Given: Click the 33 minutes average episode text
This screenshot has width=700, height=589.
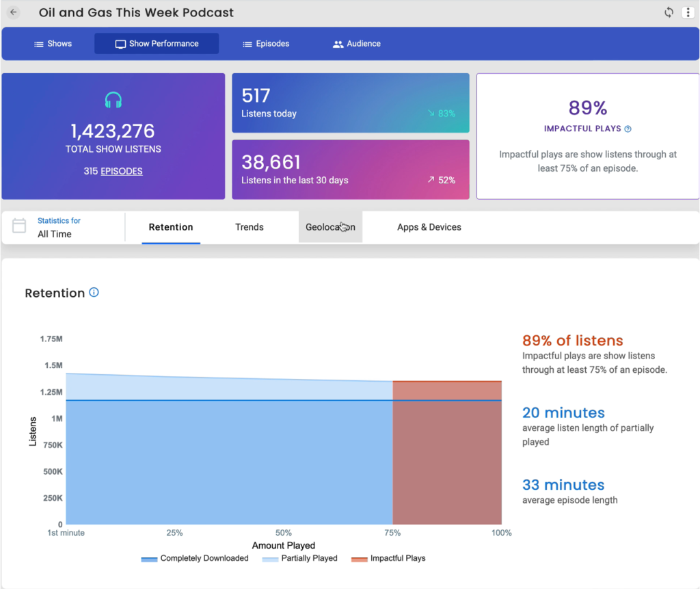Looking at the screenshot, I should [563, 484].
